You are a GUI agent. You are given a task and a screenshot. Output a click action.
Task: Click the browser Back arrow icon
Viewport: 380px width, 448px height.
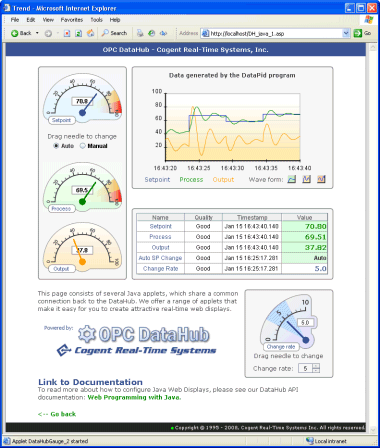pyautogui.click(x=14, y=33)
